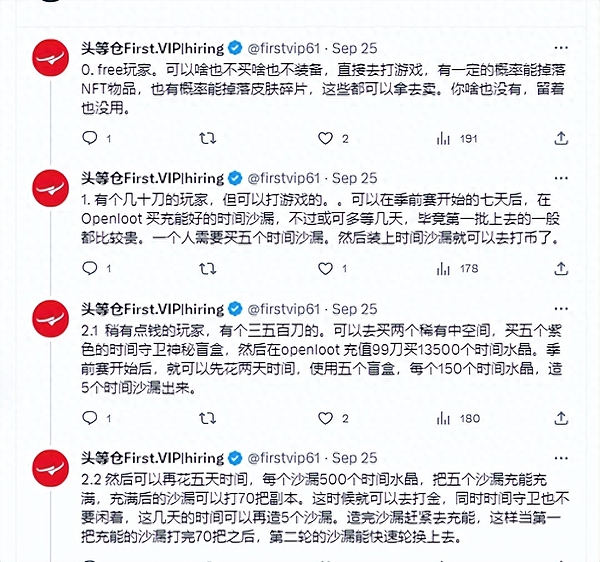Open view count showing 180 views
The height and width of the screenshot is (562, 600).
443,418
